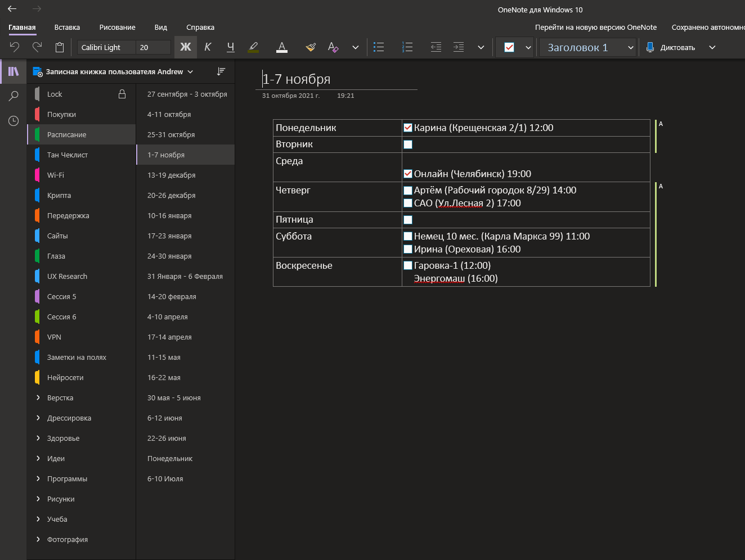This screenshot has height=560, width=745.
Task: Open more paragraph options chevron
Action: pyautogui.click(x=481, y=47)
